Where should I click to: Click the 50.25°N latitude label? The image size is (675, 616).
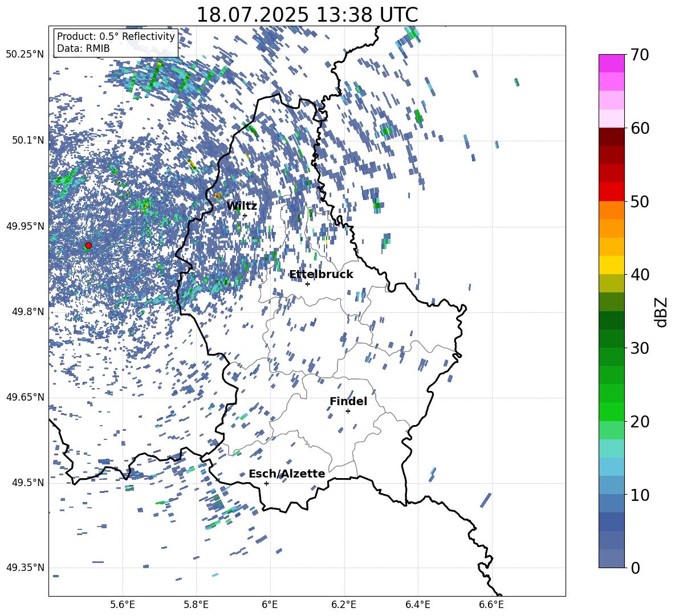tap(26, 55)
